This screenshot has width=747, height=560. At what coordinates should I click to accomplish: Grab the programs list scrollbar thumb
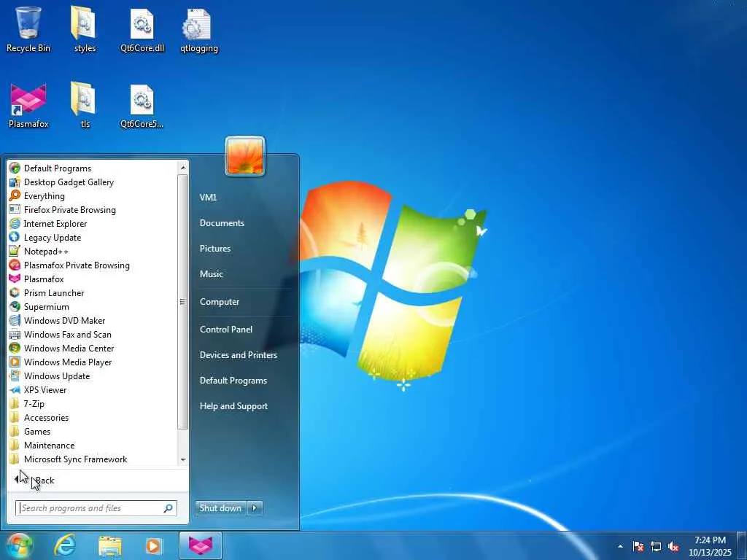pyautogui.click(x=183, y=302)
